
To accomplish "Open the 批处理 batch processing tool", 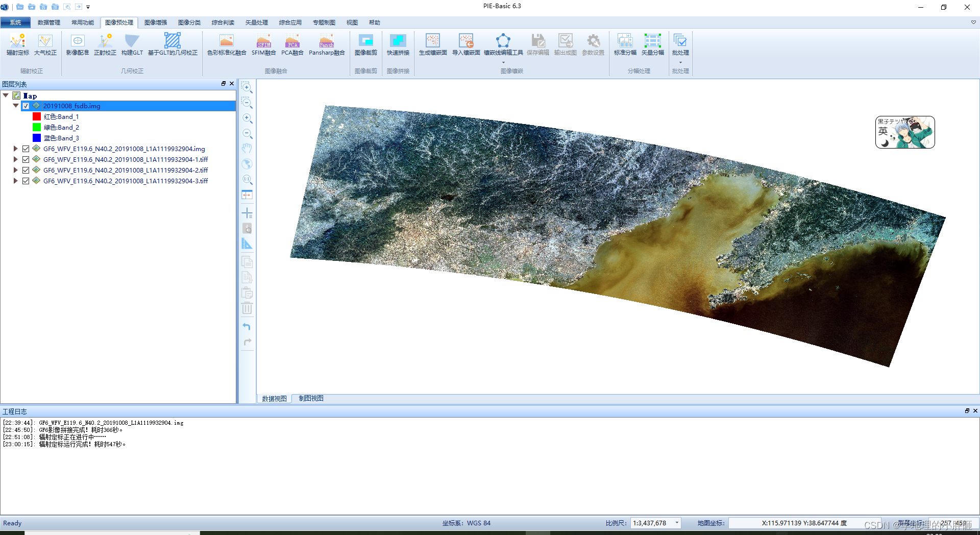I will click(x=680, y=44).
